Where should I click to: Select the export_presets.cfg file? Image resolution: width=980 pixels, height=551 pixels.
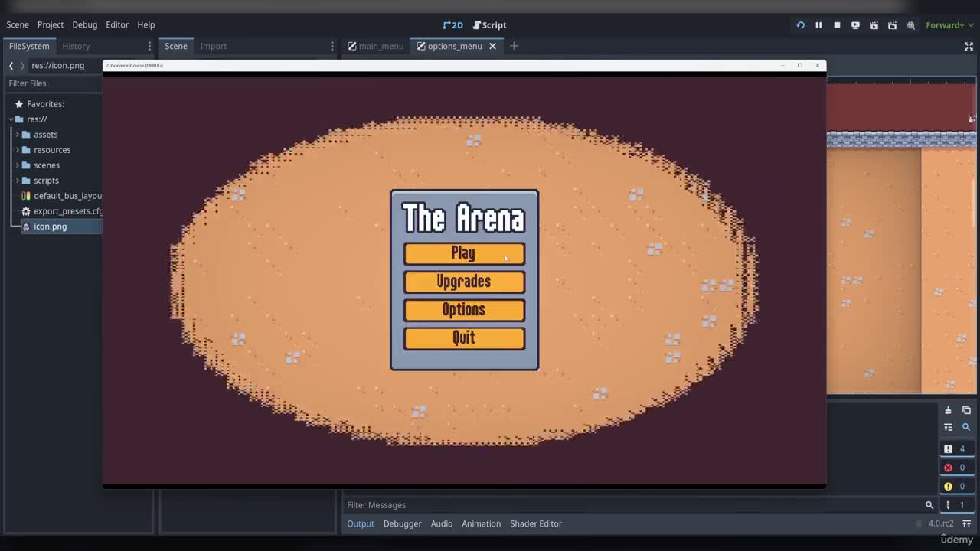tap(61, 211)
